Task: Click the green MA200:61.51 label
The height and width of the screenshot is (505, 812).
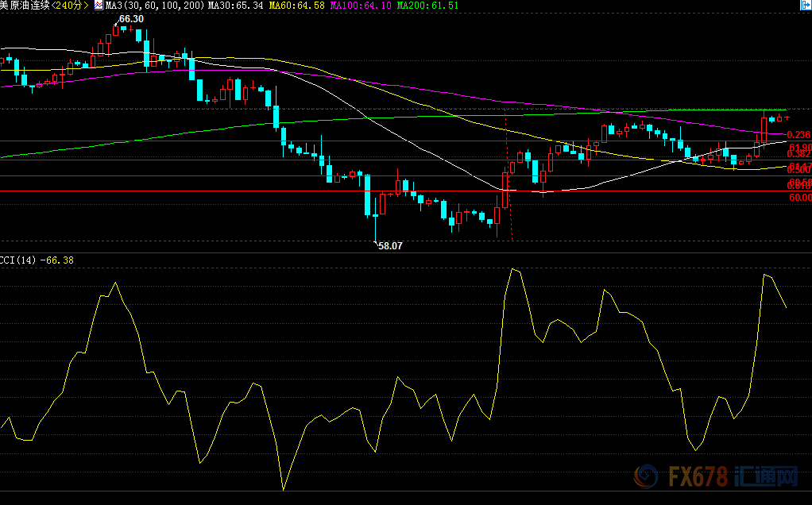Action: (x=427, y=6)
